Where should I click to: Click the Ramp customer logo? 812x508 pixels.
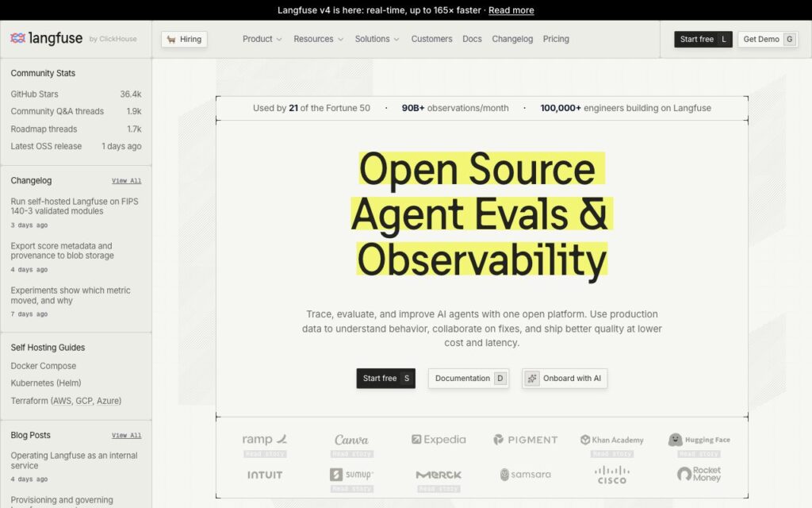coord(265,440)
